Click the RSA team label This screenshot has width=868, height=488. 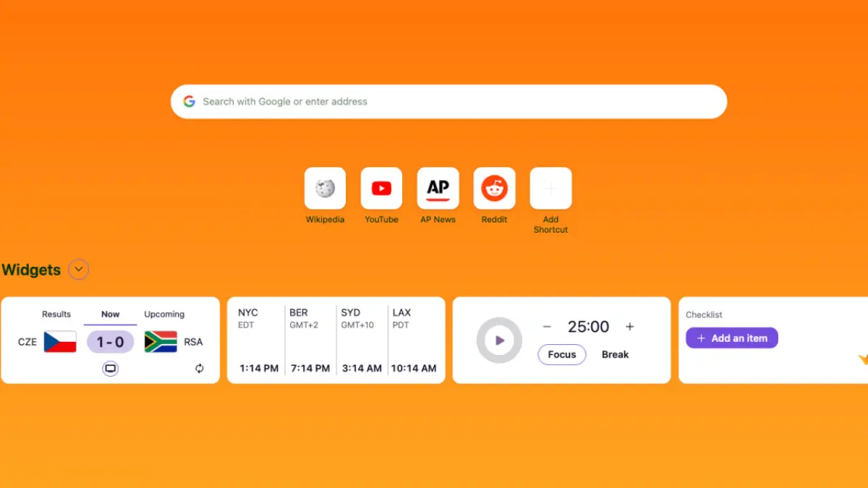point(194,342)
